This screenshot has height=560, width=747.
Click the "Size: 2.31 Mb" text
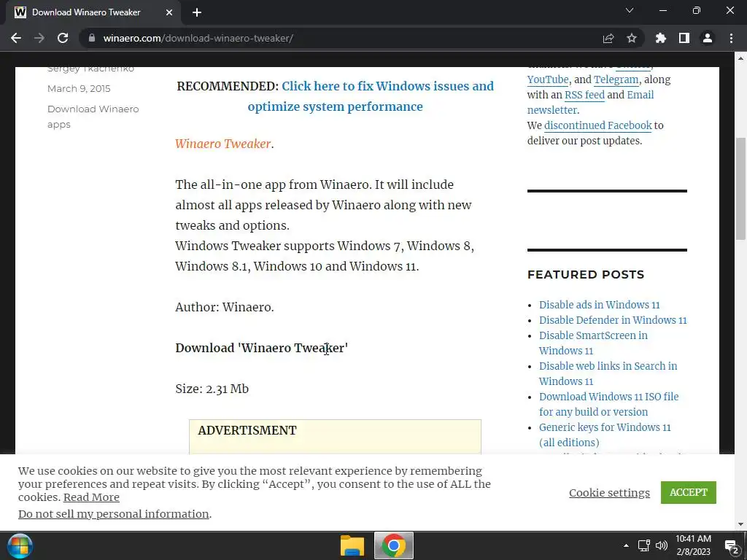coord(212,389)
